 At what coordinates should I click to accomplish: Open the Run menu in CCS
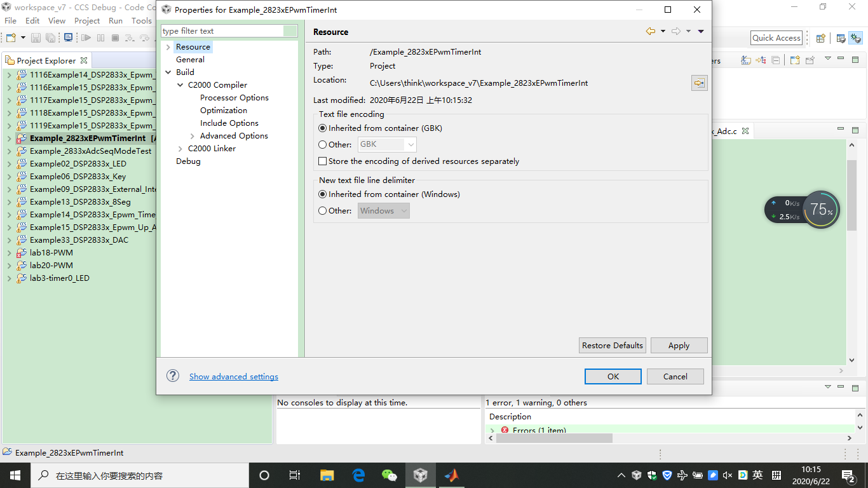click(116, 20)
